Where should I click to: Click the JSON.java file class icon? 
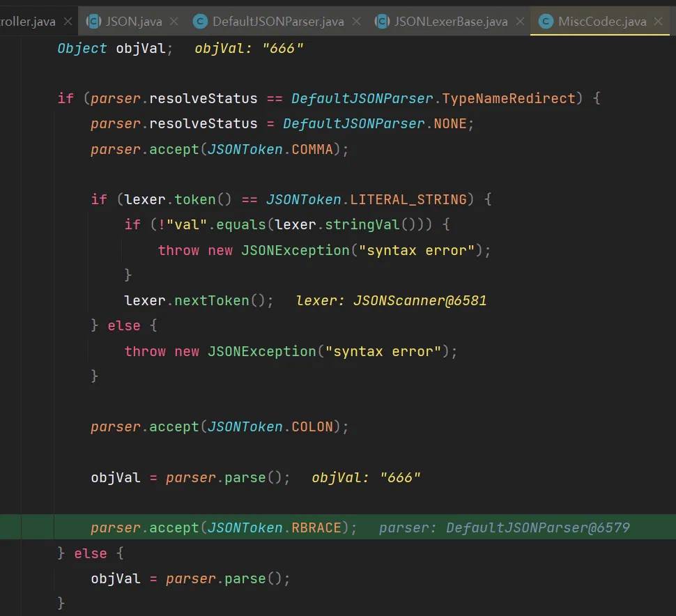click(x=93, y=22)
